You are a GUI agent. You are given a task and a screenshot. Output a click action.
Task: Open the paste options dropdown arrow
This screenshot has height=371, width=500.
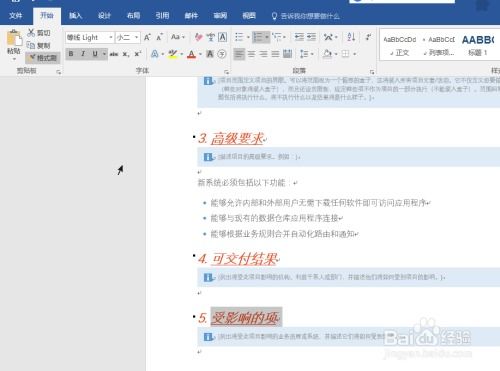[14, 59]
